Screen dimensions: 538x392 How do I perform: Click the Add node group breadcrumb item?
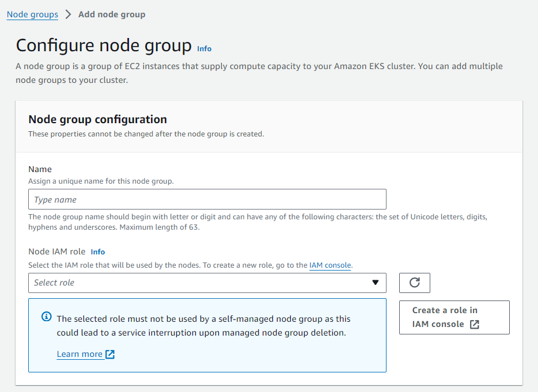click(x=112, y=14)
